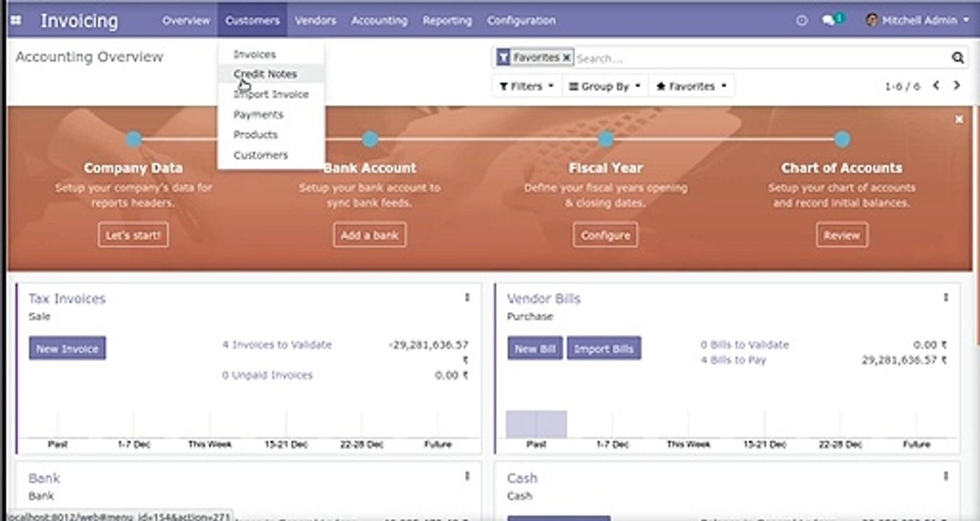Click the New Bill button
The width and height of the screenshot is (980, 521).
tap(535, 348)
